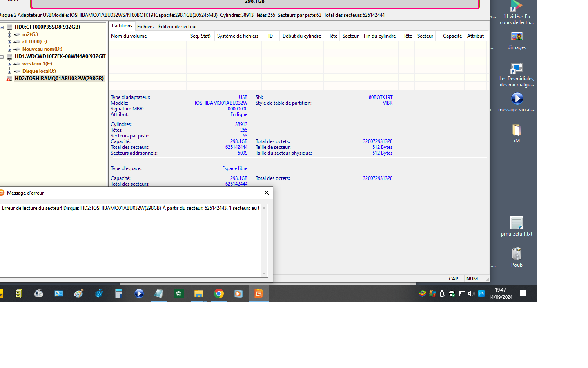Open Windows Security shield tray icon
The image size is (588, 368).
[452, 294]
